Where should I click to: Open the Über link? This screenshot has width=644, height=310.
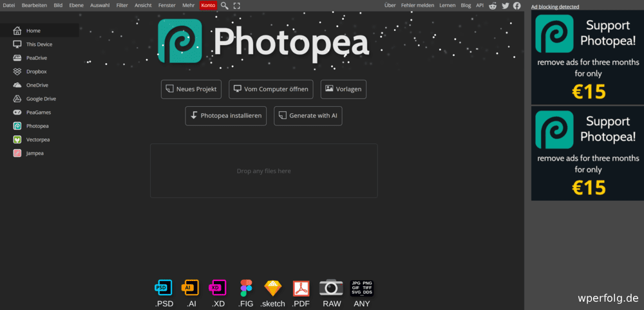point(390,5)
